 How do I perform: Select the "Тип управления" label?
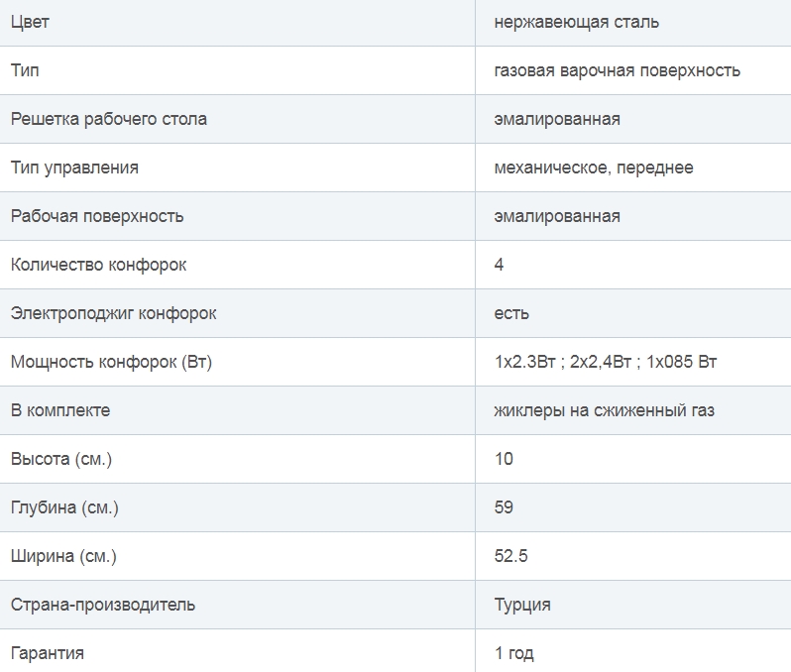click(x=74, y=168)
